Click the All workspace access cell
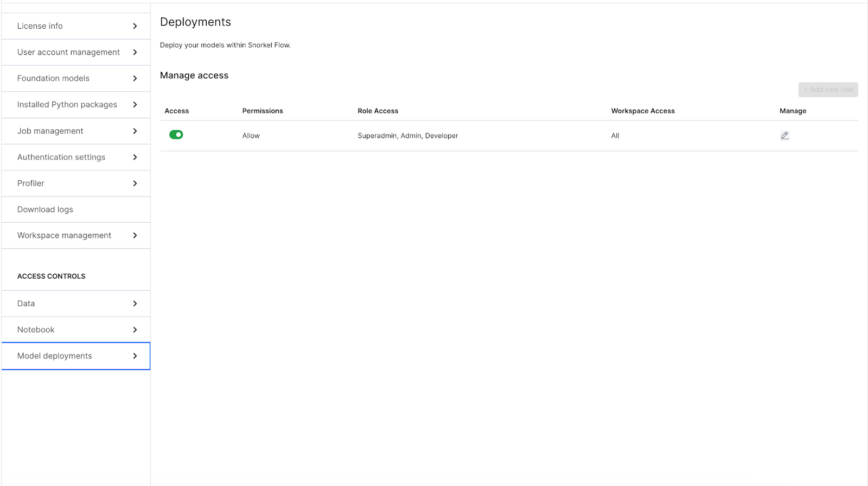The image size is (868, 486). coord(615,136)
